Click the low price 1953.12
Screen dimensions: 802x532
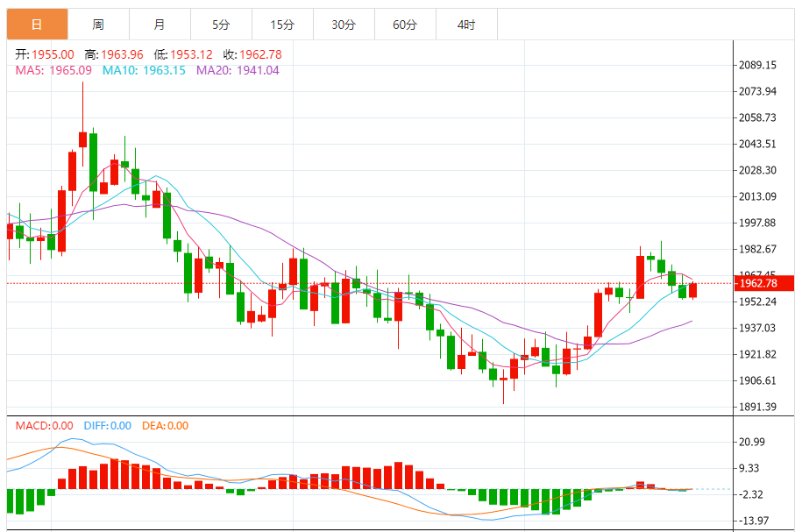coord(191,54)
